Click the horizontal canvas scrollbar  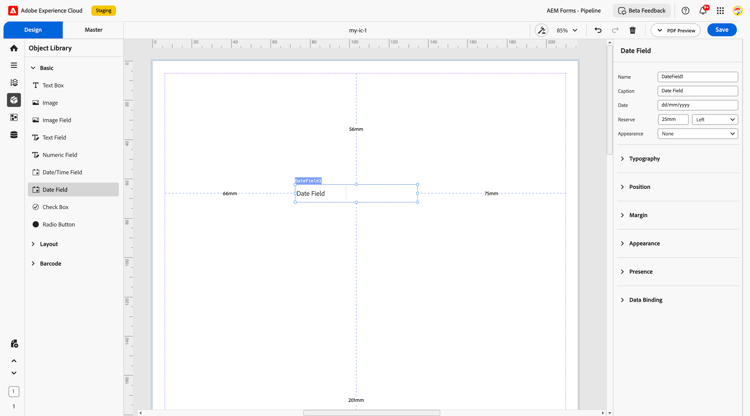point(372,413)
